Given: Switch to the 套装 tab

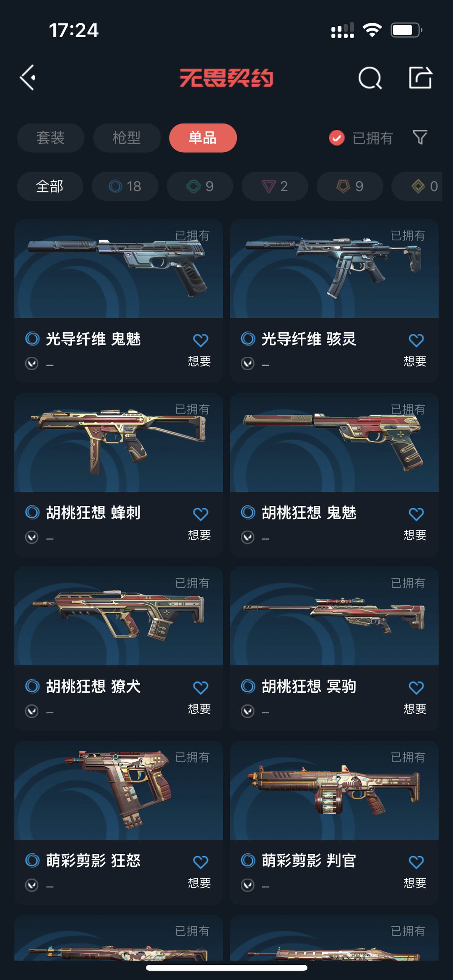Looking at the screenshot, I should pos(50,138).
